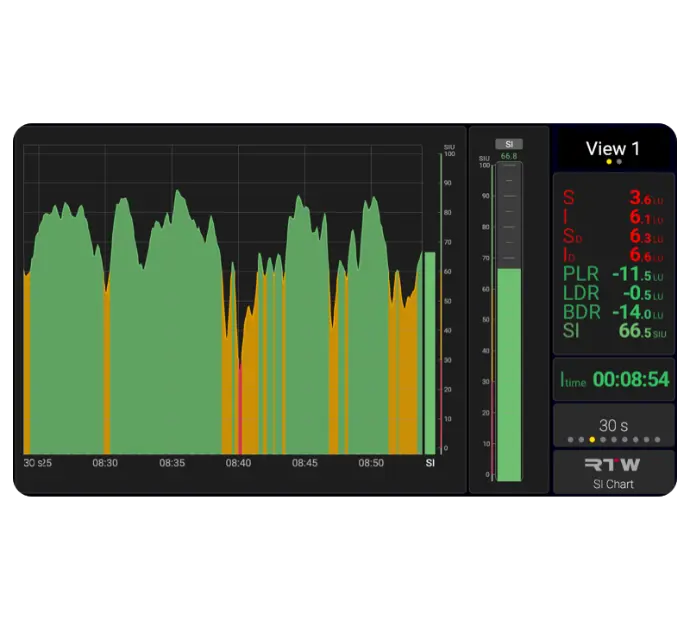Select the last dot under 30 s
Image resolution: width=690 pixels, height=619 pixels.
(x=657, y=440)
